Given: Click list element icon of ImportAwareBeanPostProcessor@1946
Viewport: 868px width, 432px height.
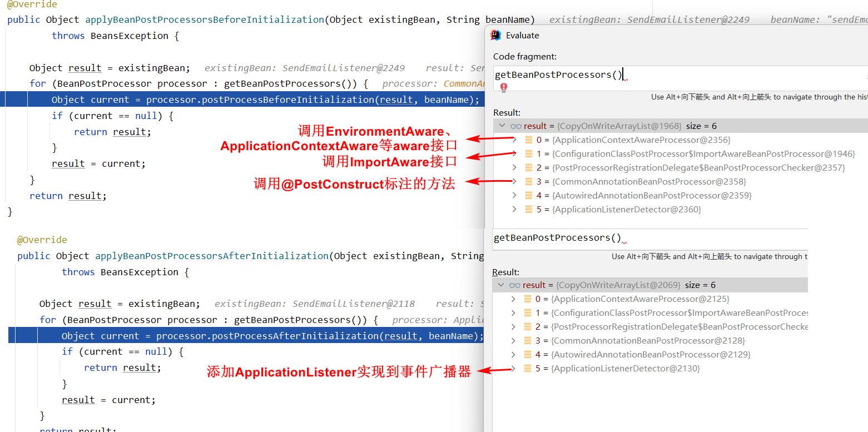Looking at the screenshot, I should (529, 154).
